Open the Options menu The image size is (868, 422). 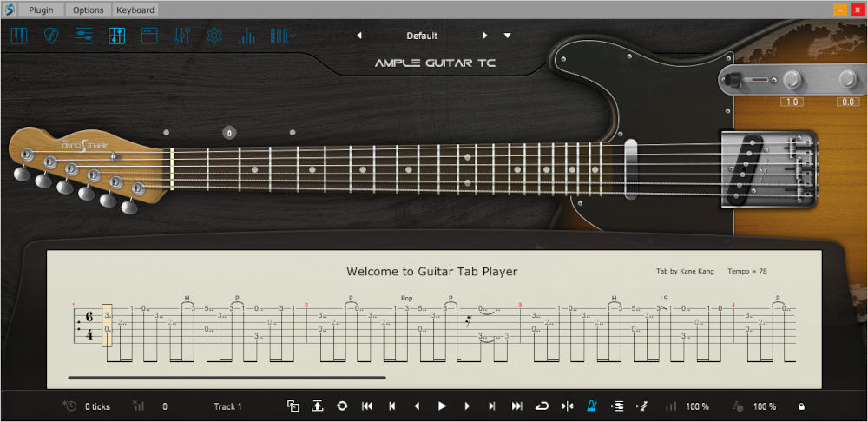(88, 10)
